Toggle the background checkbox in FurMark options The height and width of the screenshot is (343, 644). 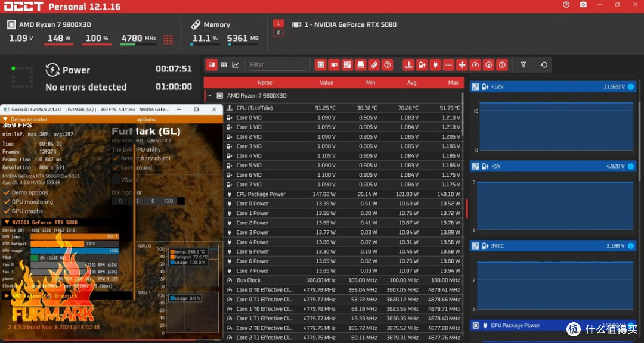pyautogui.click(x=116, y=168)
